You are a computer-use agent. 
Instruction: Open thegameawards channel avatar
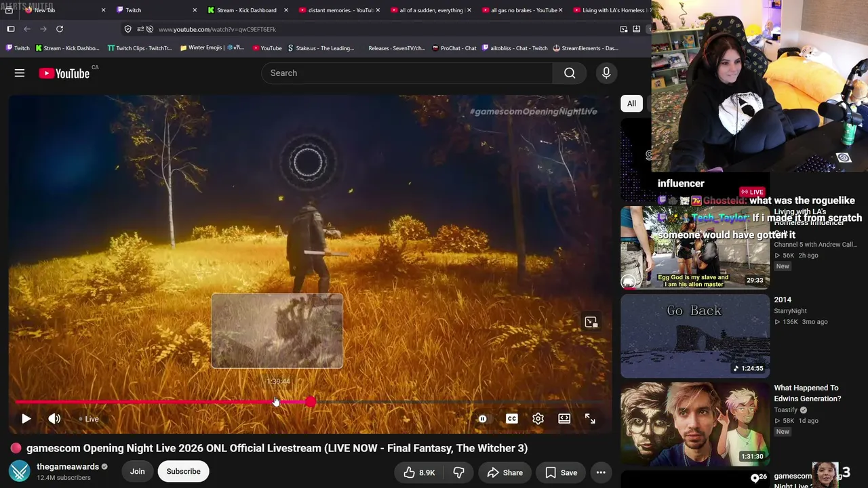tap(20, 471)
